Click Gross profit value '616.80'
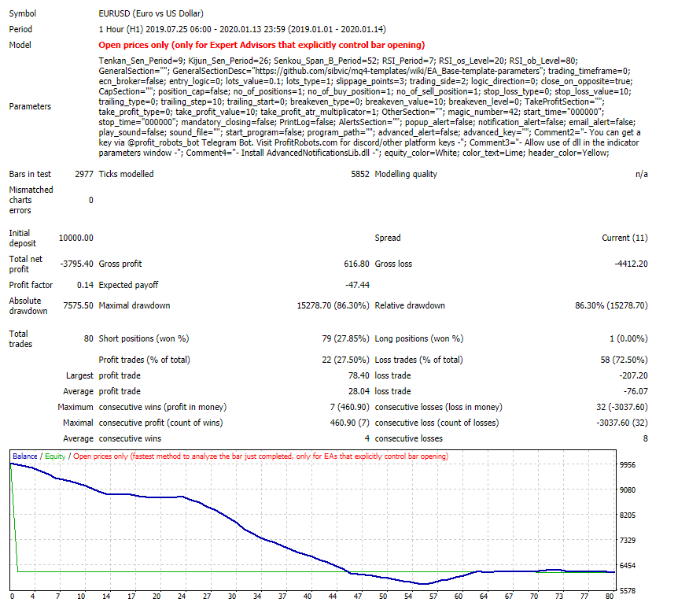This screenshot has width=700, height=606. click(356, 264)
